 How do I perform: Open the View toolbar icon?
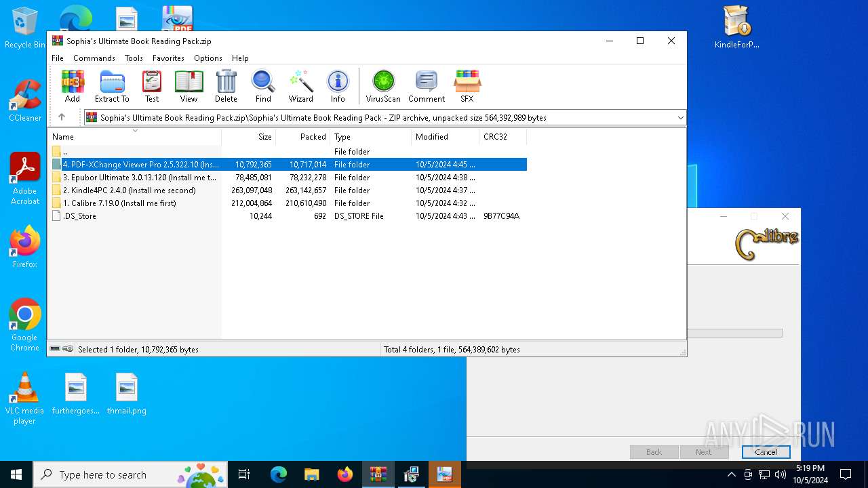(x=189, y=86)
